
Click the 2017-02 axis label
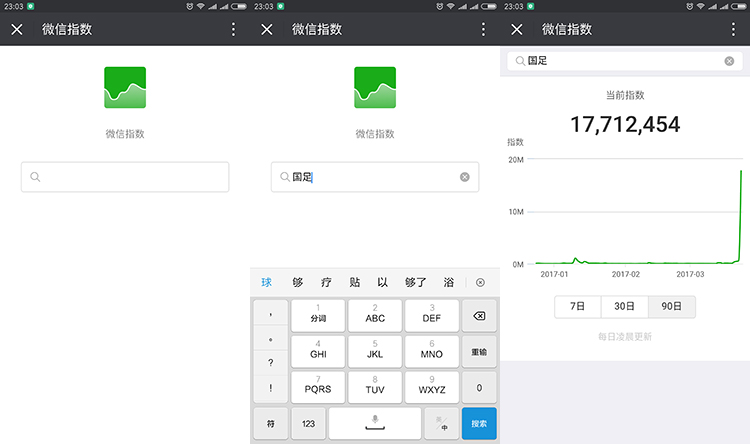coord(626,274)
